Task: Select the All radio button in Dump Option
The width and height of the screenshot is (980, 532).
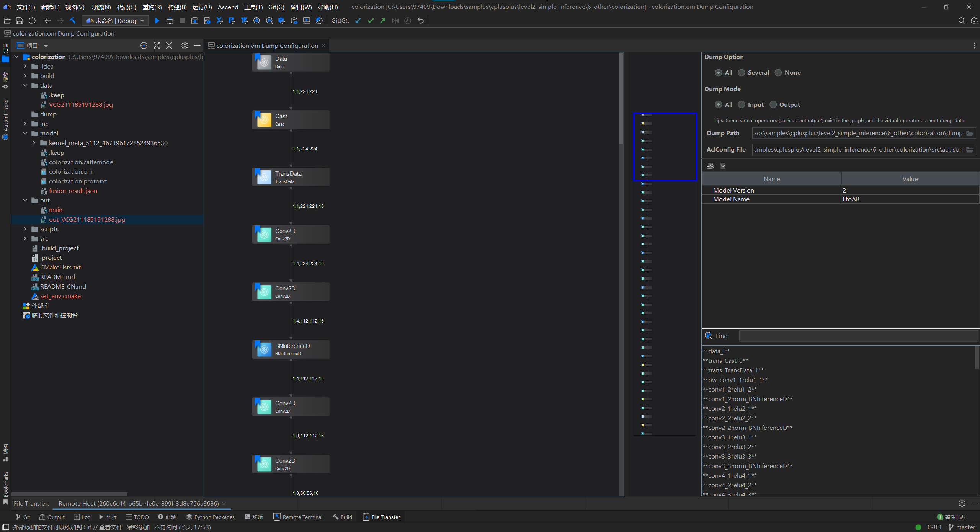Action: (718, 72)
